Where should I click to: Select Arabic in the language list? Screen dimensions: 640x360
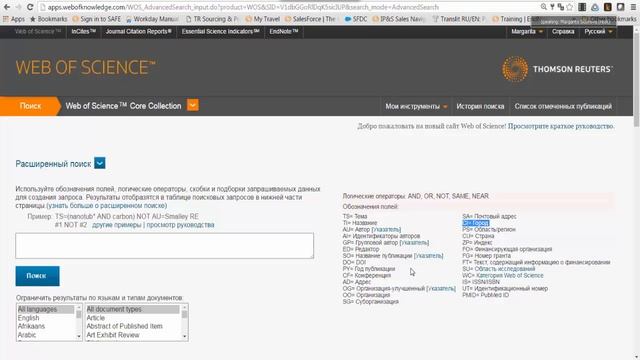(x=46, y=335)
